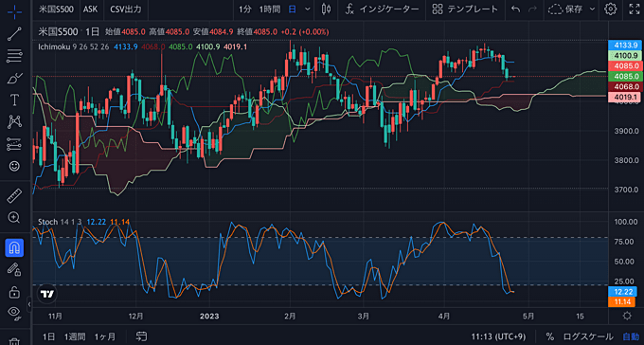The height and width of the screenshot is (345, 644).
Task: Undo the last chart action
Action: coord(515,9)
